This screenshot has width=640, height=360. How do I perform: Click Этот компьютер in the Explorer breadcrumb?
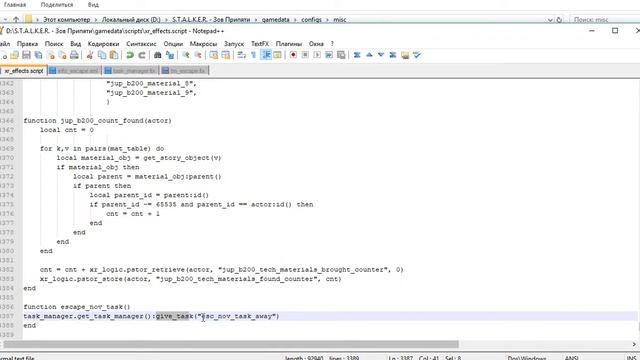pos(67,20)
